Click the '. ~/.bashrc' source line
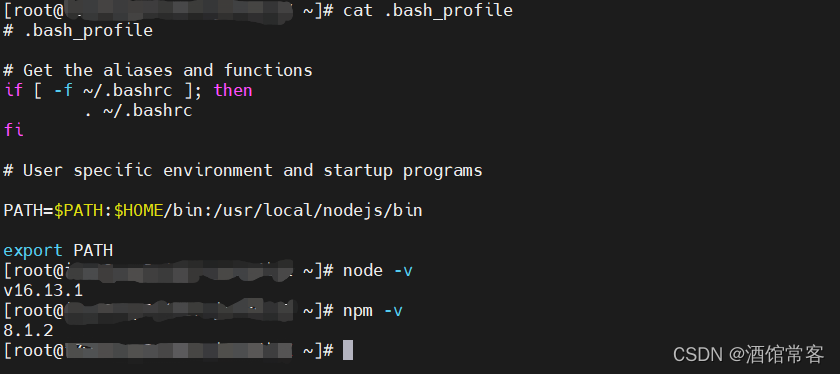Screen dimensions: 840x374 [x=138, y=110]
